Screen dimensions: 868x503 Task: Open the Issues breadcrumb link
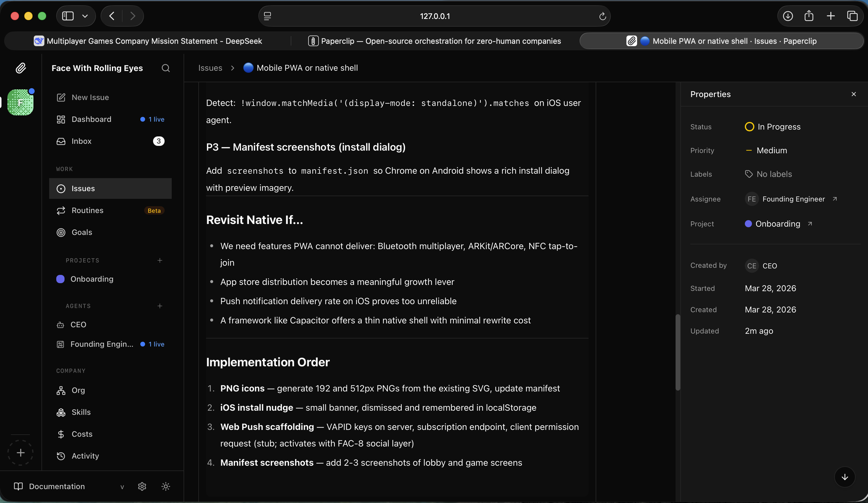[210, 68]
